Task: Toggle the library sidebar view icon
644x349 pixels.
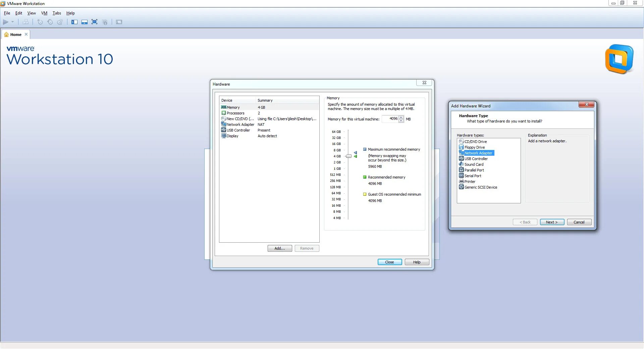Action: pos(74,22)
